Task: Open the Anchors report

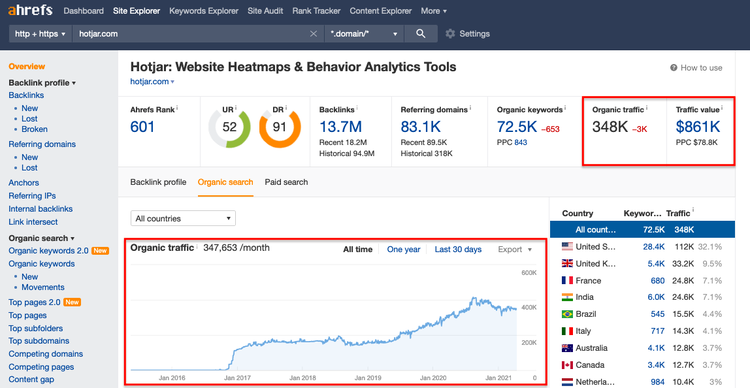Action: click(24, 183)
